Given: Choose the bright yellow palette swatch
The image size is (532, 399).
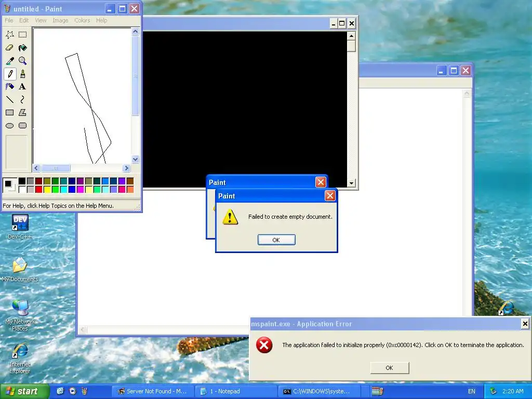Looking at the screenshot, I should point(47,189).
